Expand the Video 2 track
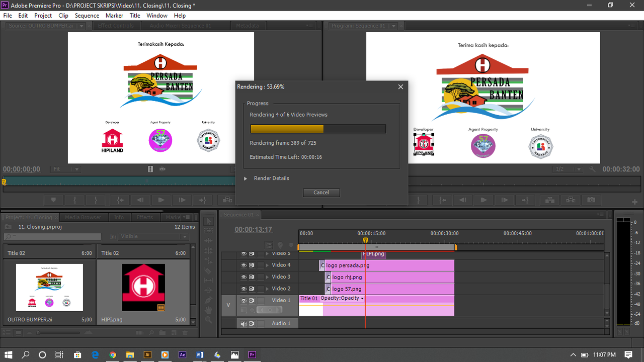The image size is (644, 362). [267, 289]
